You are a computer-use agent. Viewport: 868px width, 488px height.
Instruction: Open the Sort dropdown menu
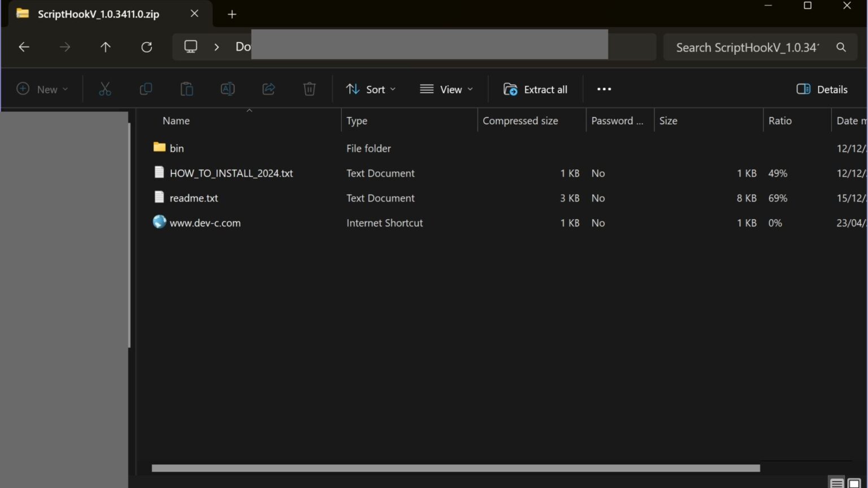(371, 89)
